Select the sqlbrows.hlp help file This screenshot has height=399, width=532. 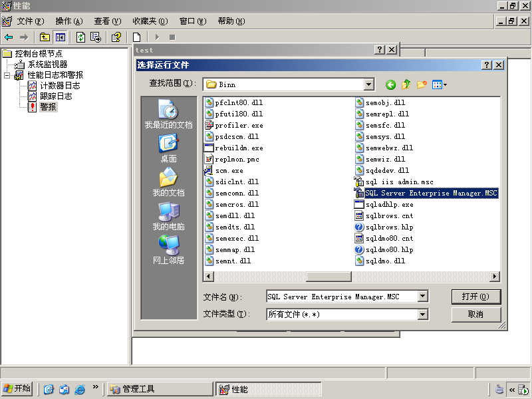[384, 227]
